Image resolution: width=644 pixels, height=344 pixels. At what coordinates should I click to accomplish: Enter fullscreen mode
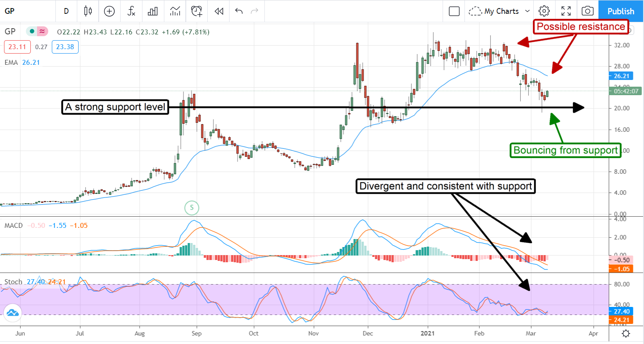pyautogui.click(x=566, y=11)
